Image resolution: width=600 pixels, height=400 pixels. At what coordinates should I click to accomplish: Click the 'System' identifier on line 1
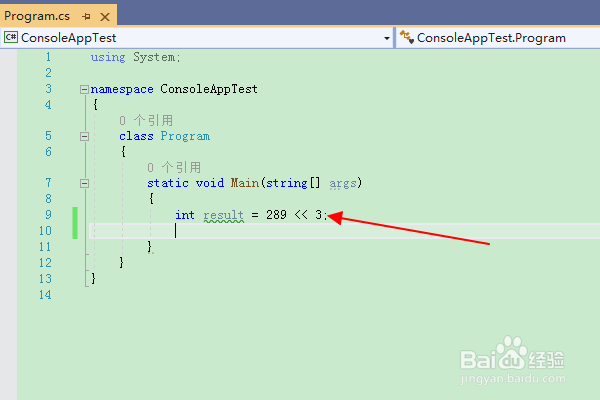tap(154, 57)
